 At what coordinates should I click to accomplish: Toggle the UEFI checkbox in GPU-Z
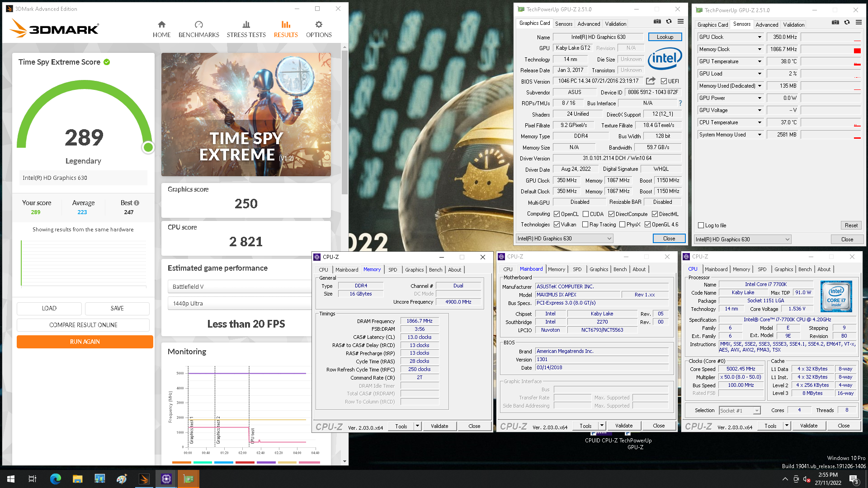click(x=664, y=81)
